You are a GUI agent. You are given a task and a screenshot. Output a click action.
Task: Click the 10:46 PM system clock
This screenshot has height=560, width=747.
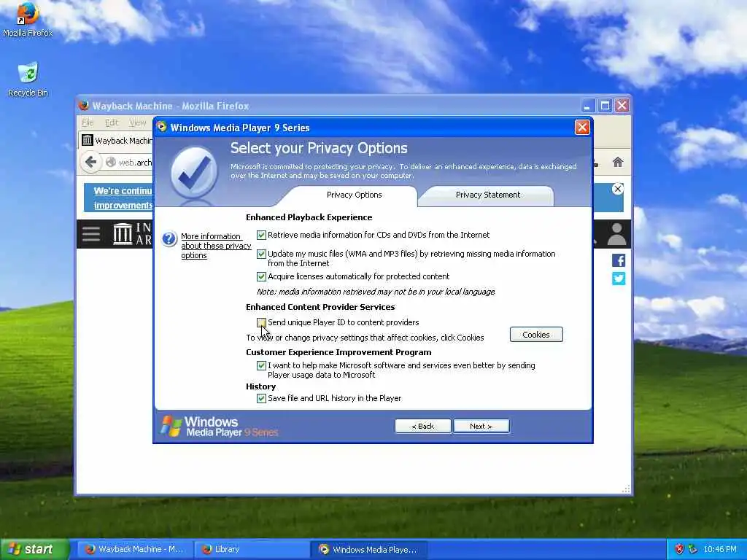point(720,549)
